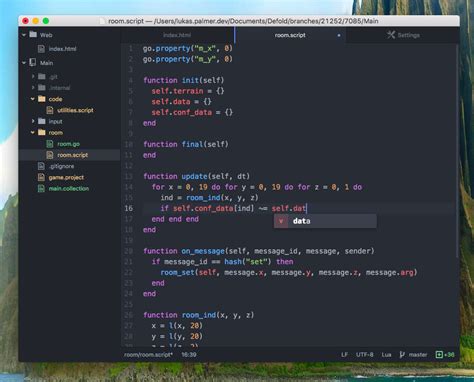The height and width of the screenshot is (382, 474).
Task: Open the index.html tab
Action: [177, 35]
